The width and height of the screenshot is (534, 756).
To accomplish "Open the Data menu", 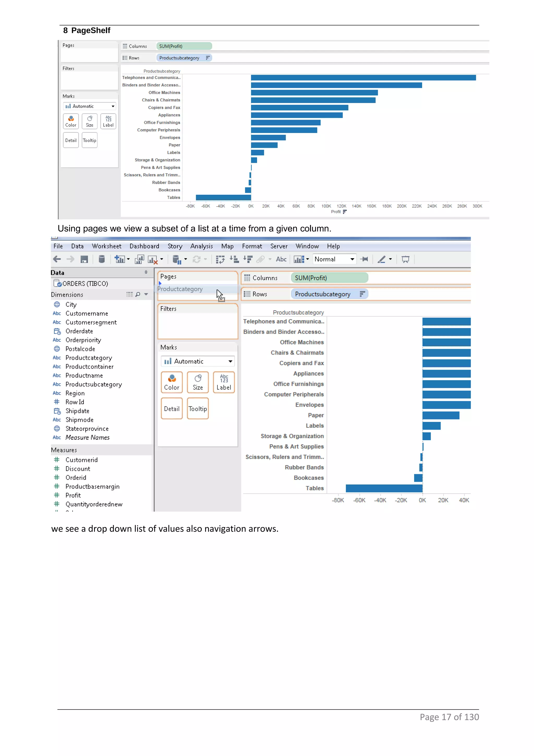I will (77, 246).
